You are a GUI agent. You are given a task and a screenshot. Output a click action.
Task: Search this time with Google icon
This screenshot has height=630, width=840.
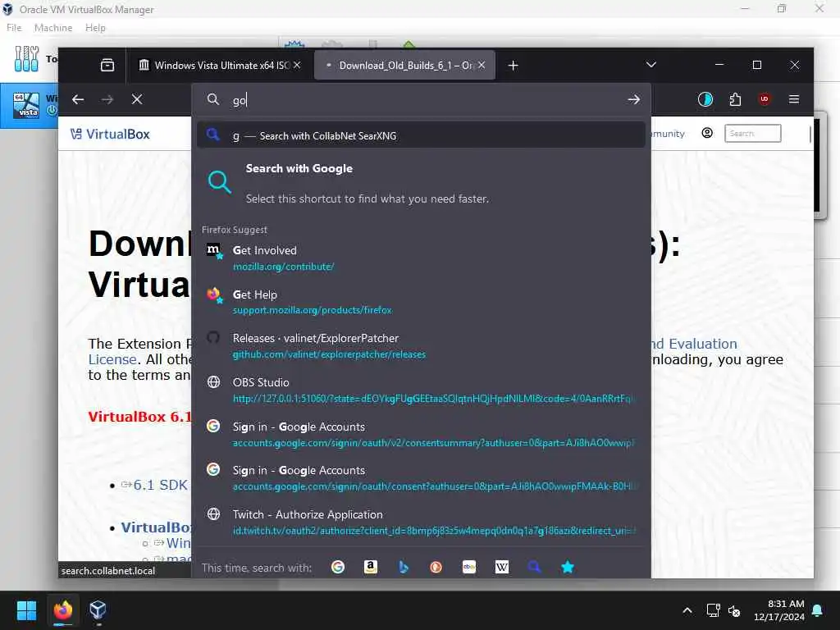(338, 567)
